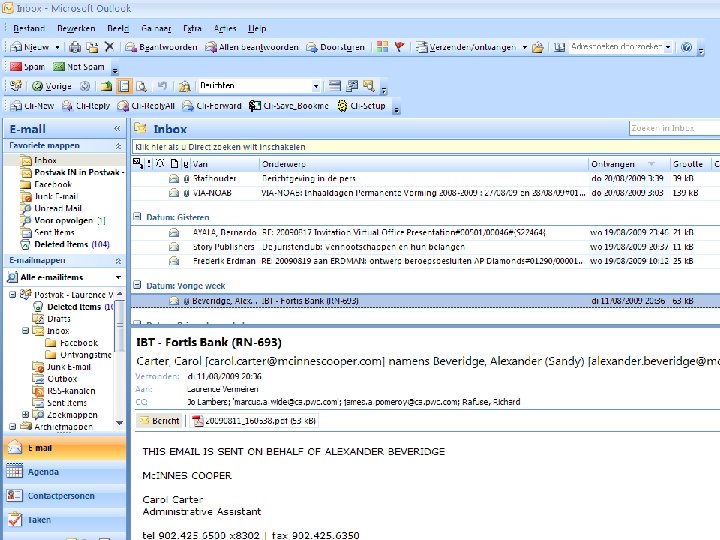Collapse the Postvak - Laurence tree node
Image resolution: width=720 pixels, height=540 pixels.
(12, 295)
